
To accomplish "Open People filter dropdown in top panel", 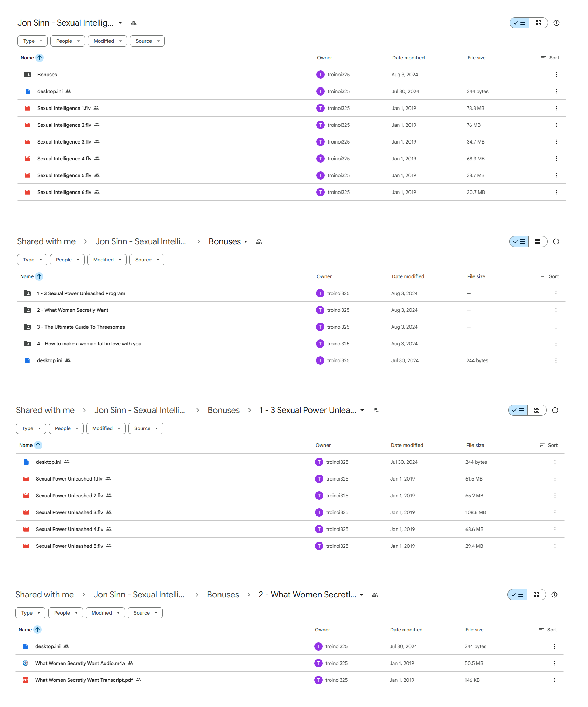I will (x=68, y=41).
